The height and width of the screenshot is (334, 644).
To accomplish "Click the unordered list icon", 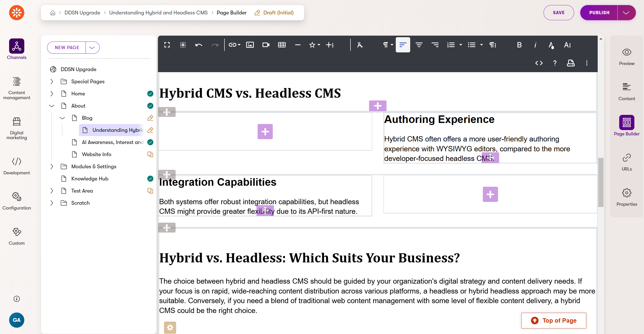I will tap(471, 44).
